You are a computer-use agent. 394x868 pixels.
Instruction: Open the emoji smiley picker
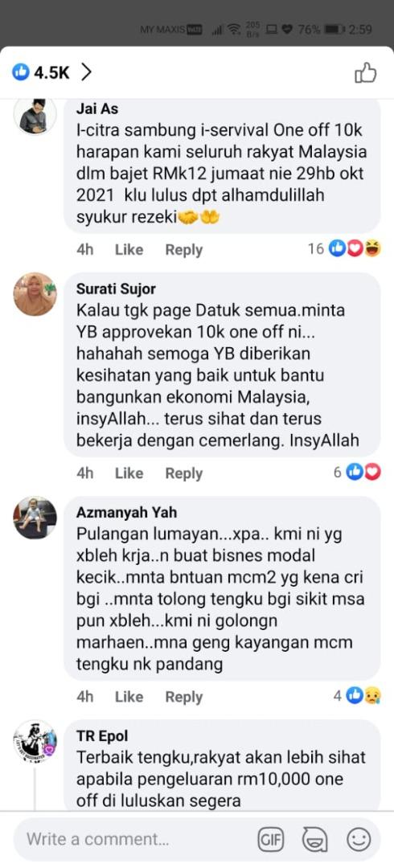tap(359, 840)
